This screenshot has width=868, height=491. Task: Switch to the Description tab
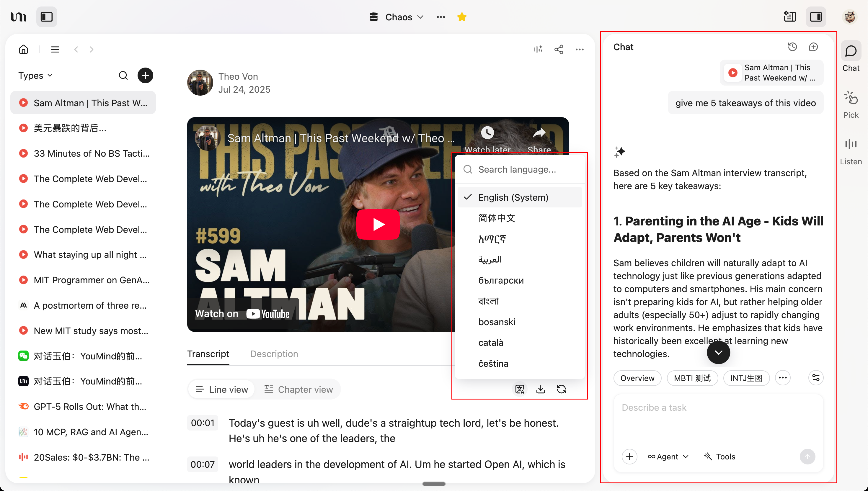[x=274, y=353]
